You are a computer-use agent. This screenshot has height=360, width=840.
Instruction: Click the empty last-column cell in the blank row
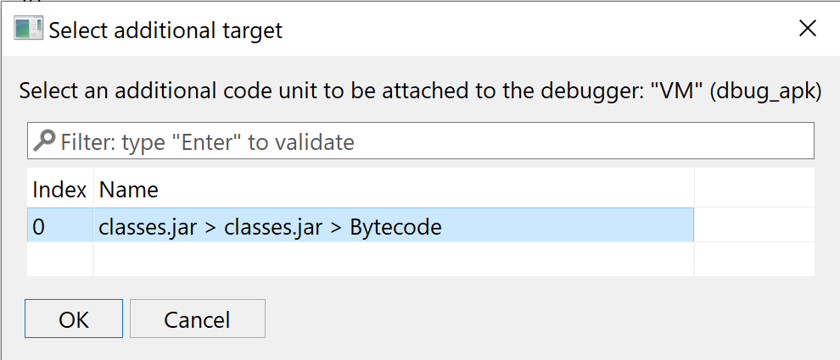[754, 259]
